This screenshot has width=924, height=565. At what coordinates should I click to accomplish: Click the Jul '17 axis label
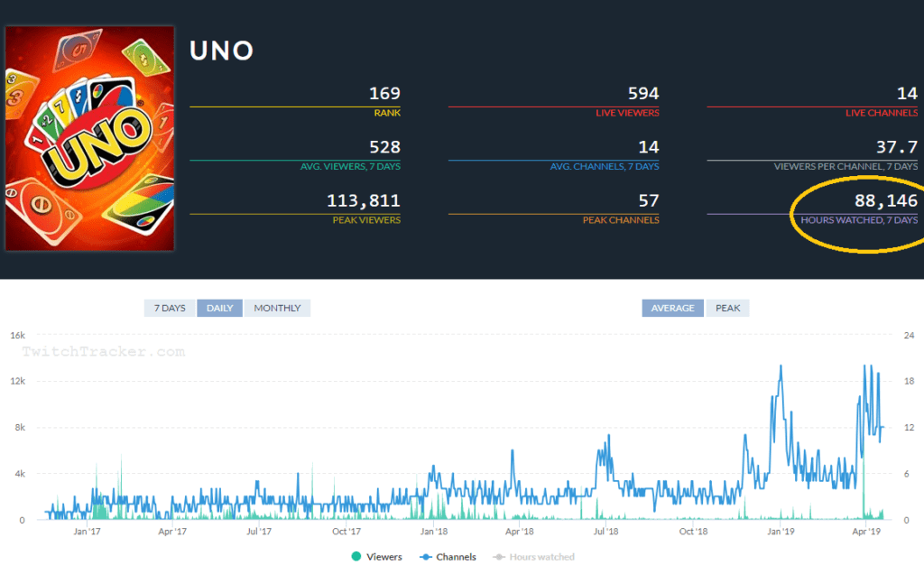coord(259,532)
